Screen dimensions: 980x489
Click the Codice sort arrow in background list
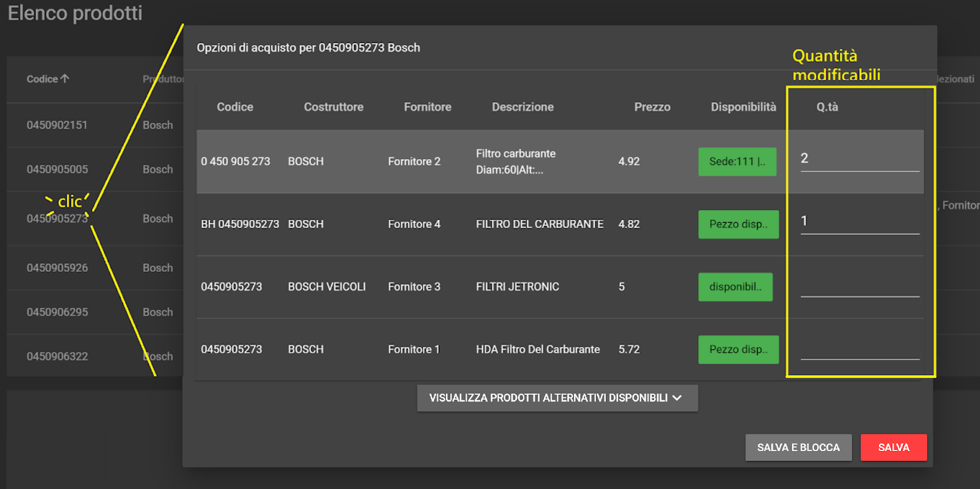65,78
